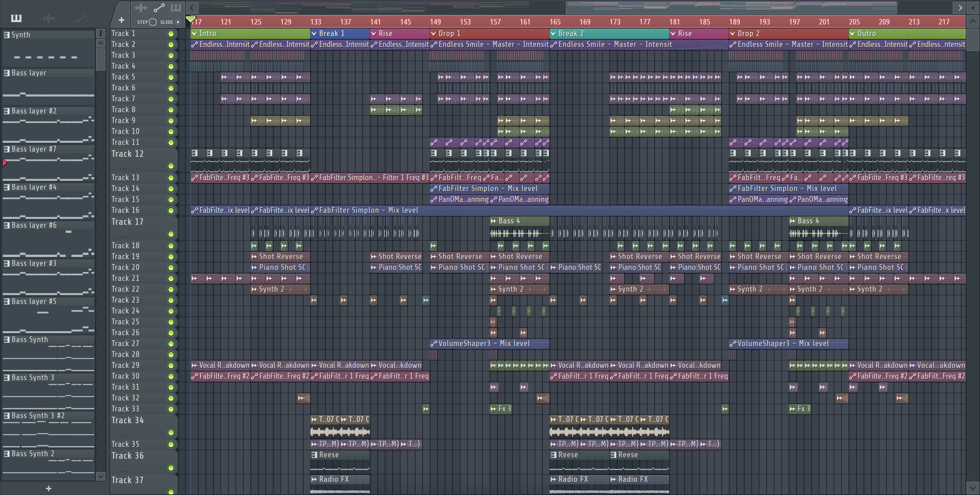This screenshot has height=495, width=980.
Task: Open the Break 2 marker dropdown arrow
Action: tap(553, 34)
